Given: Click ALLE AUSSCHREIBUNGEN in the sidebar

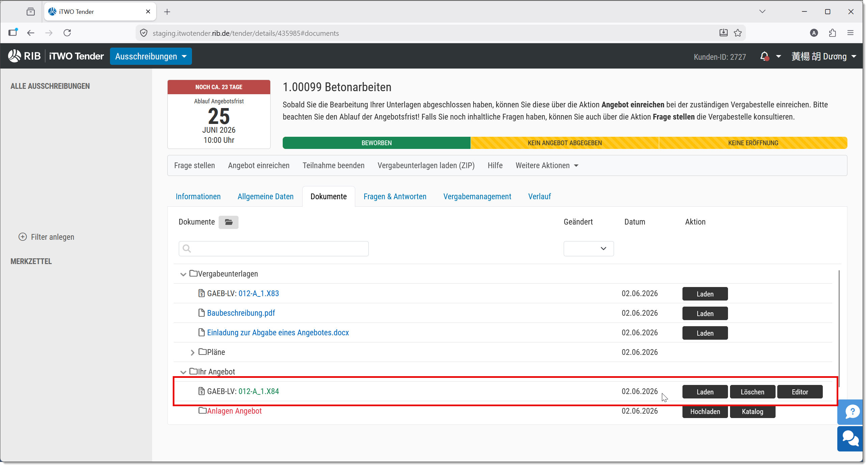Looking at the screenshot, I should point(50,86).
